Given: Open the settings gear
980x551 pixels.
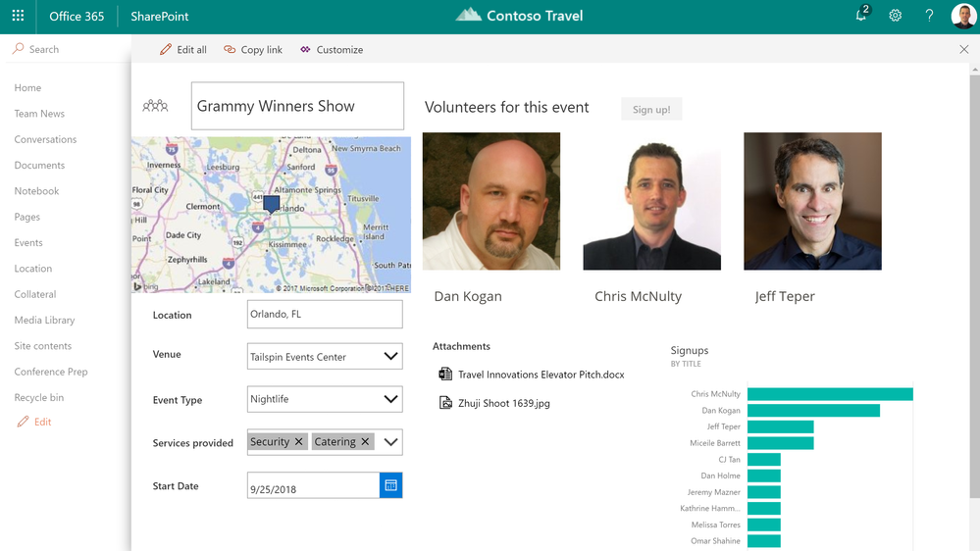Looking at the screenshot, I should pyautogui.click(x=895, y=16).
